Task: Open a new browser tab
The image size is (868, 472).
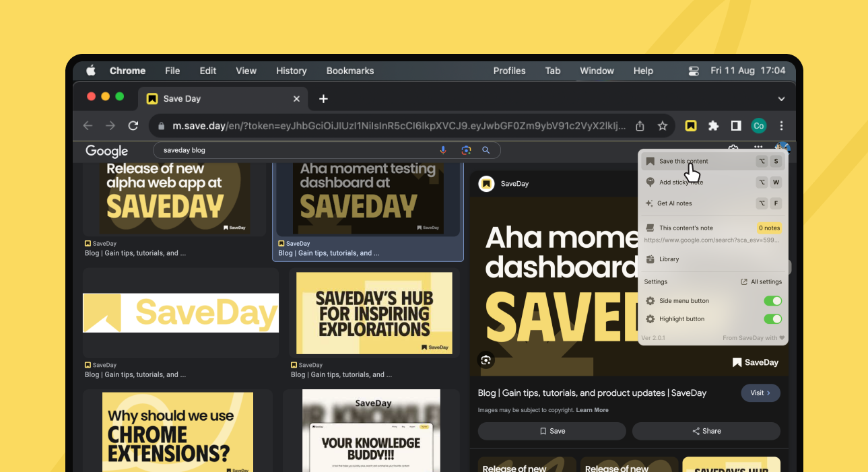Action: (323, 98)
